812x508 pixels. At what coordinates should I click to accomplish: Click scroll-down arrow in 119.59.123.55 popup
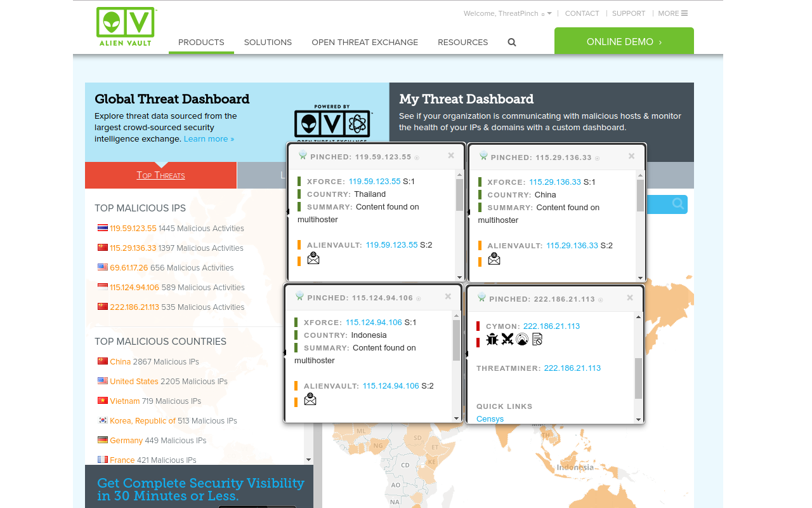pyautogui.click(x=459, y=277)
